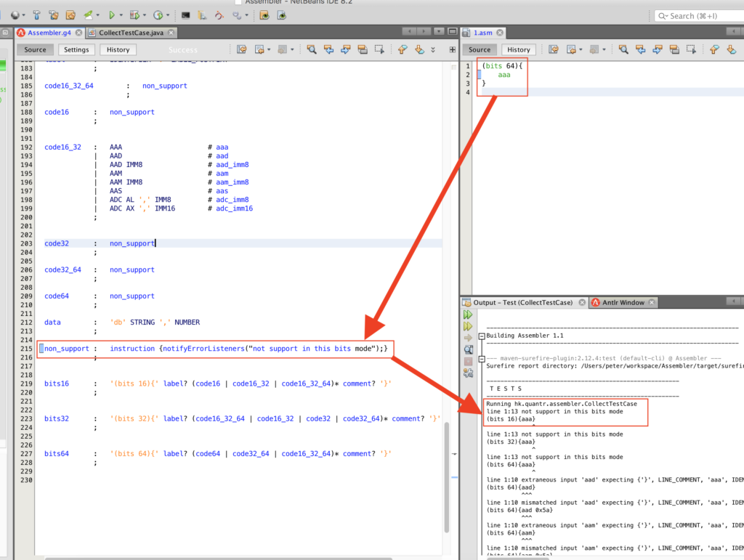The height and width of the screenshot is (560, 744).
Task: Click the magnifier icon in Output sidebar
Action: 469,349
